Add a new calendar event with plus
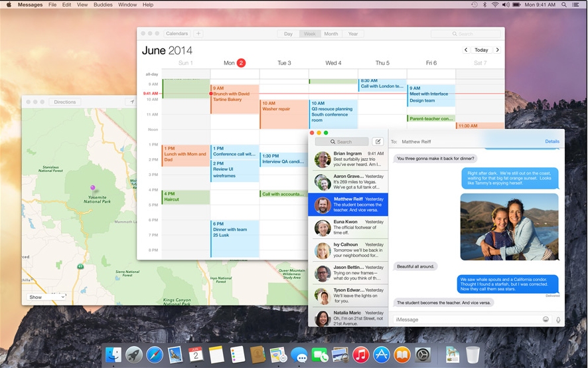588x368 pixels. [x=198, y=34]
